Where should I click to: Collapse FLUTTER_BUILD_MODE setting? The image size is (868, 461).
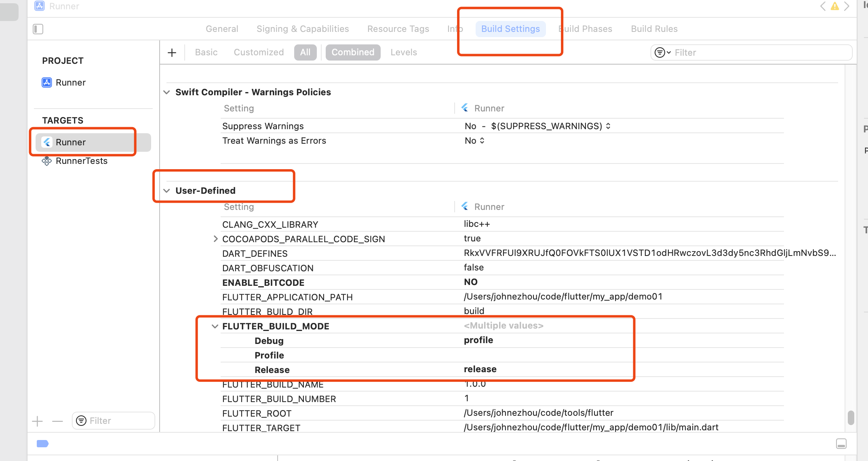(215, 326)
